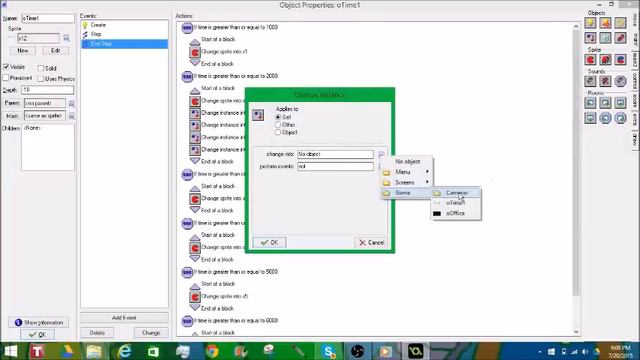
Task: Select the Self radio button
Action: click(x=278, y=117)
